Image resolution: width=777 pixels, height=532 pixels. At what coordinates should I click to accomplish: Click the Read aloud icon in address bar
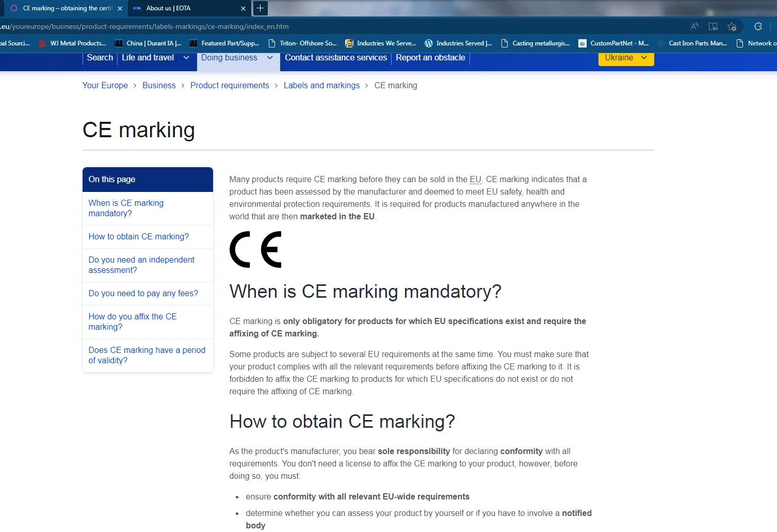click(x=694, y=26)
